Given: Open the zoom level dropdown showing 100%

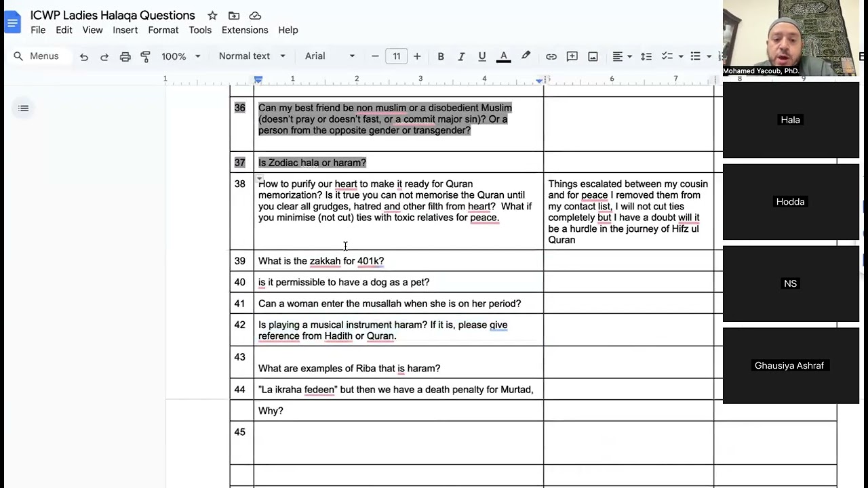Looking at the screenshot, I should pos(180,56).
